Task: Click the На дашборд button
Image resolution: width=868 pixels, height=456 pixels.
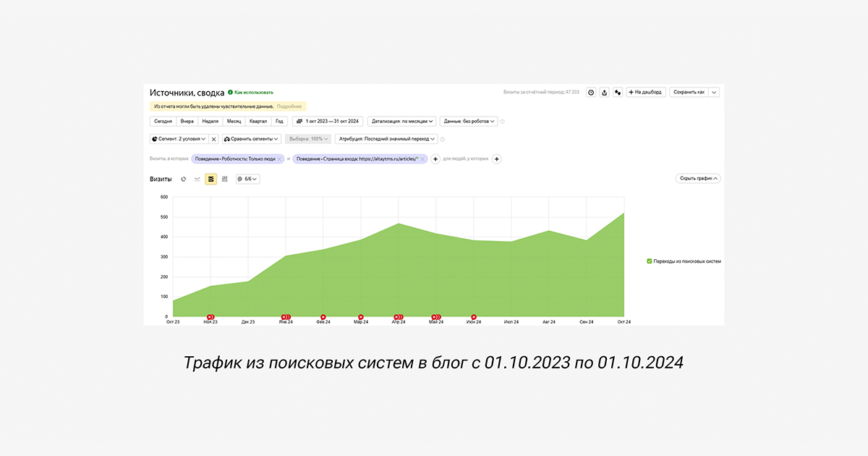Action: pos(646,93)
